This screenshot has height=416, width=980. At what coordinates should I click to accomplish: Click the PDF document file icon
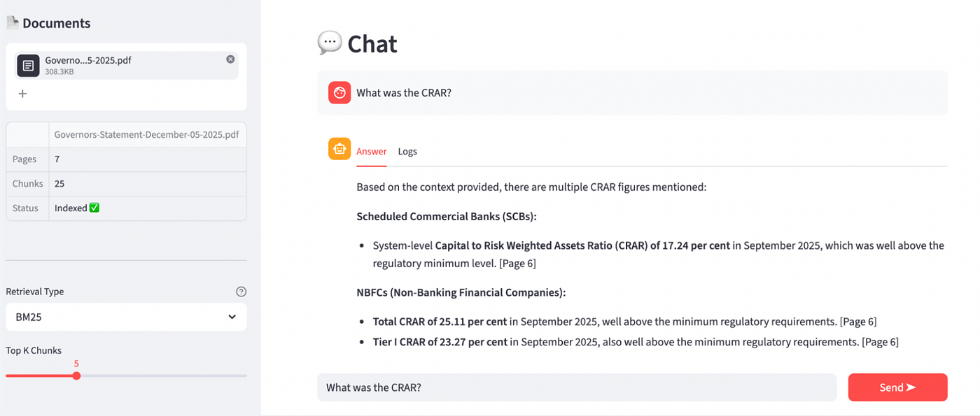pyautogui.click(x=28, y=66)
